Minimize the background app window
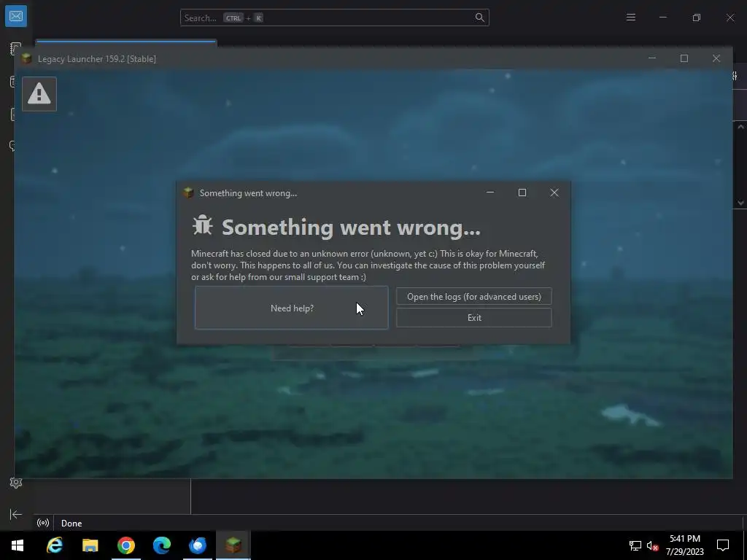 662,17
